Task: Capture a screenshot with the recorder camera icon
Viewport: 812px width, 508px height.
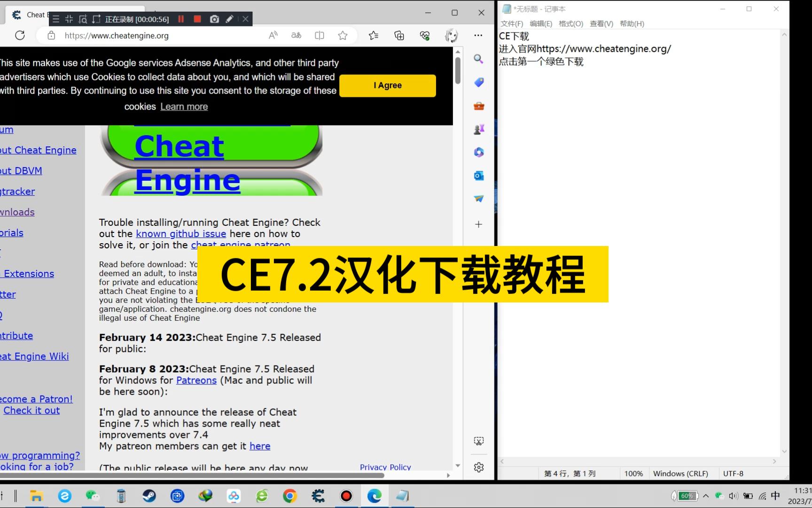Action: 214,19
